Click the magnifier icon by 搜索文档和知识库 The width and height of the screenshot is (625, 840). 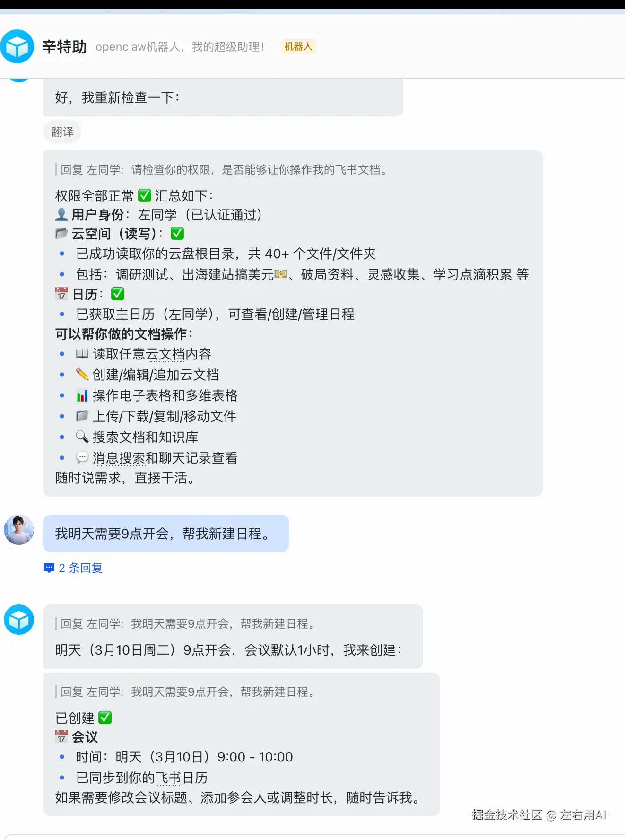[82, 437]
